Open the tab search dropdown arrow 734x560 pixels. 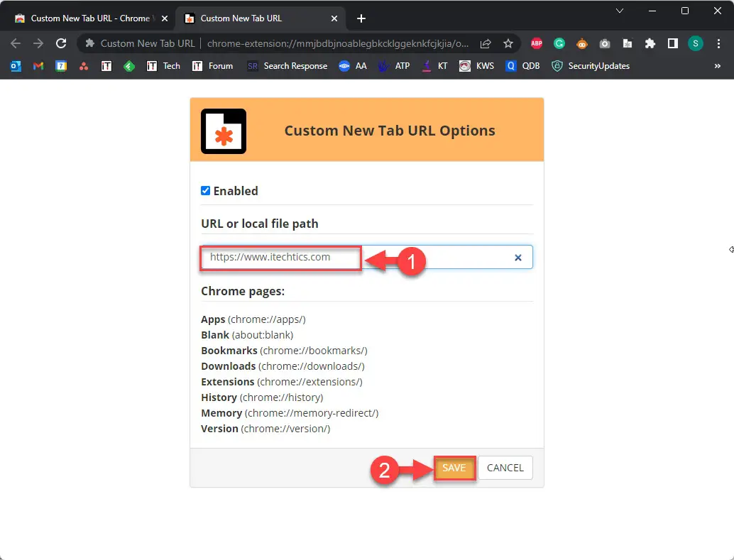coord(619,11)
